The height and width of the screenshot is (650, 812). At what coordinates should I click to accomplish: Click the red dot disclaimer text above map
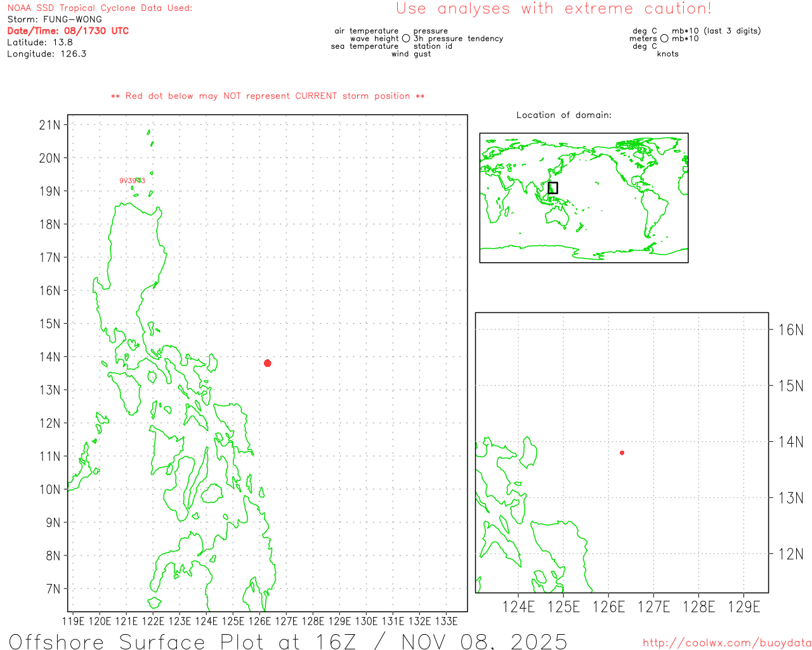(268, 96)
